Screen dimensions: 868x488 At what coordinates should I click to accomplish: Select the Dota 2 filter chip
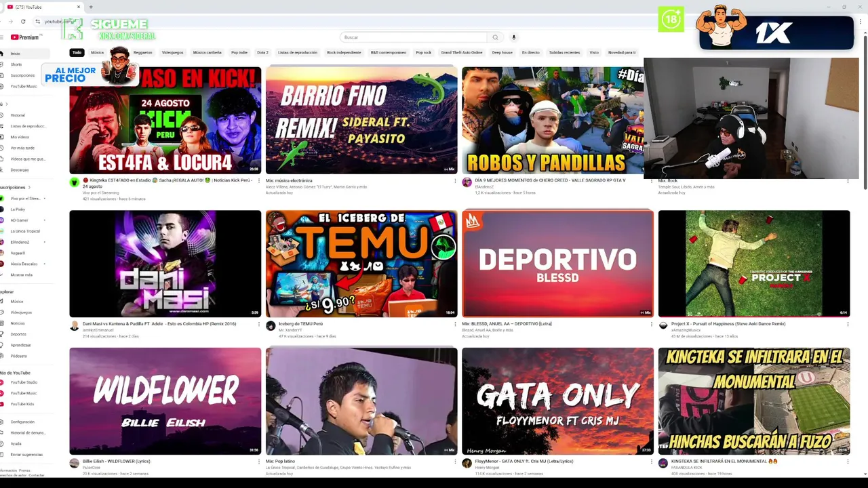(262, 52)
